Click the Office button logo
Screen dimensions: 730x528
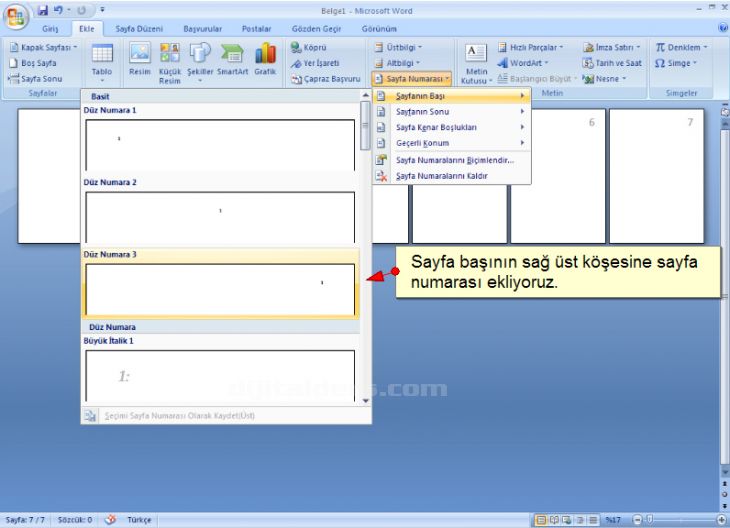click(x=16, y=17)
